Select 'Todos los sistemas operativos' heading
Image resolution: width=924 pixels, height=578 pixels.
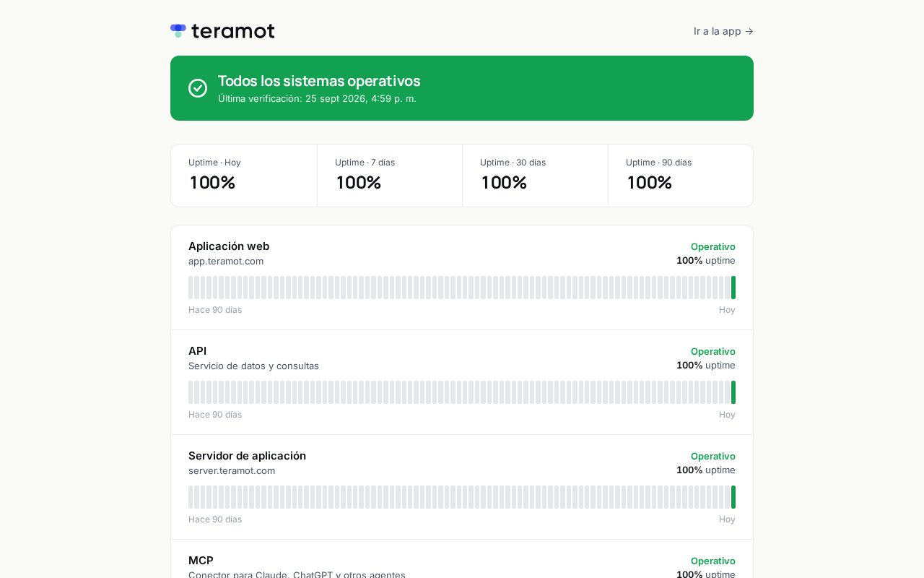tap(319, 81)
